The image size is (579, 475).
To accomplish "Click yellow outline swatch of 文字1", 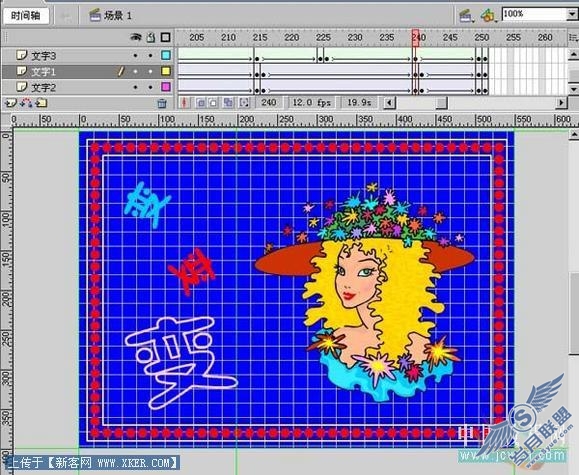I will (166, 71).
